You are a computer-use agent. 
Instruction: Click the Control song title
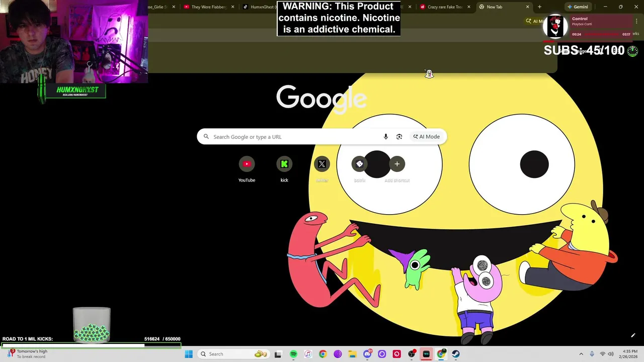point(580,19)
